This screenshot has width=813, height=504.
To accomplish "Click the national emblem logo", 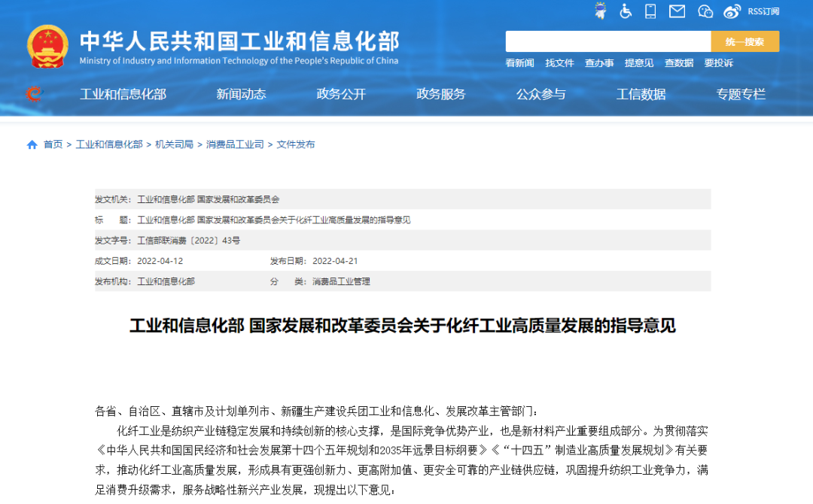I will 47,47.
